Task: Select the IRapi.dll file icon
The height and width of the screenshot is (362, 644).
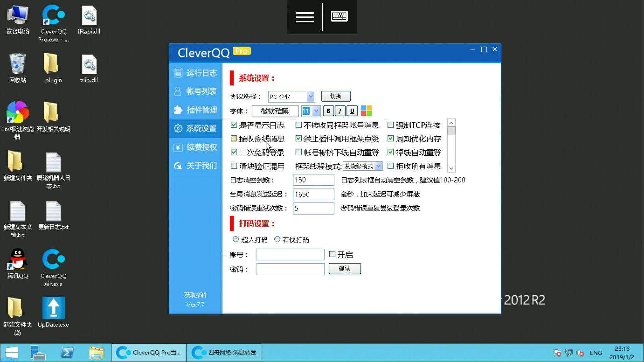Action: [89, 20]
